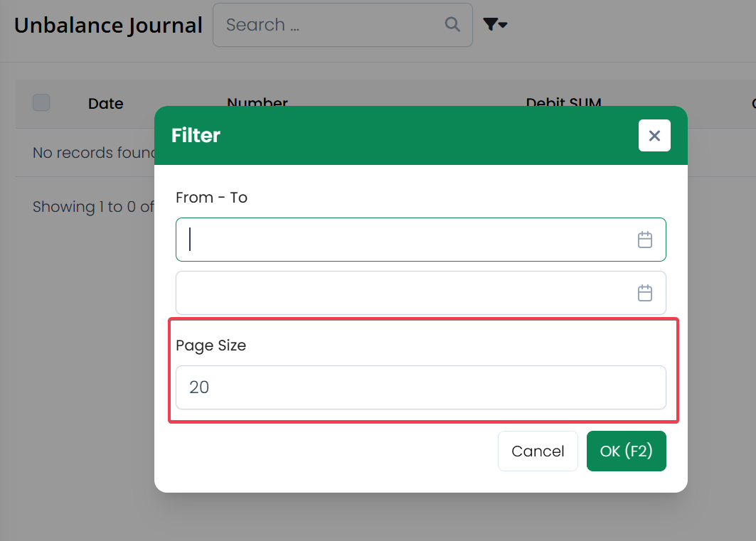756x541 pixels.
Task: Close the Filter dialog with X
Action: 654,136
